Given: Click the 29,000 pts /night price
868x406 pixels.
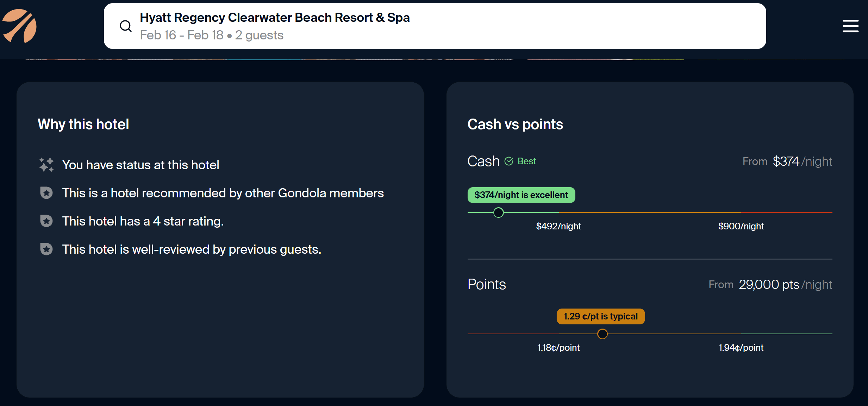Looking at the screenshot, I should [769, 284].
